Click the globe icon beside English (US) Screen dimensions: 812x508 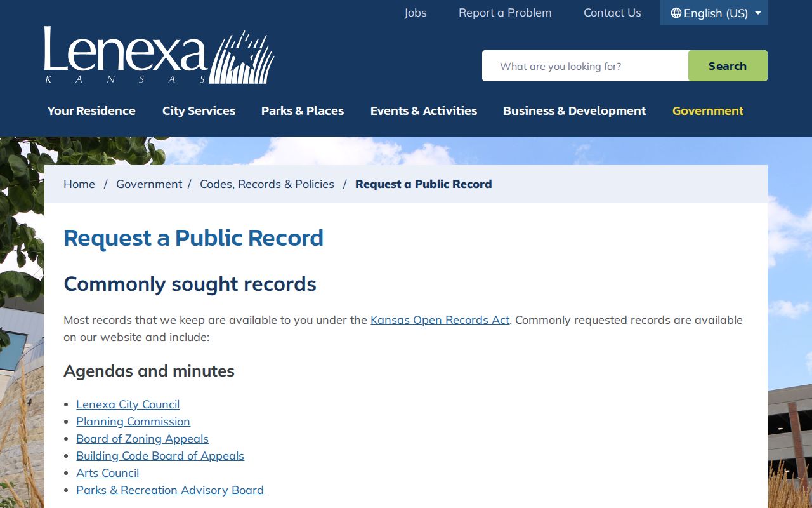pos(676,13)
